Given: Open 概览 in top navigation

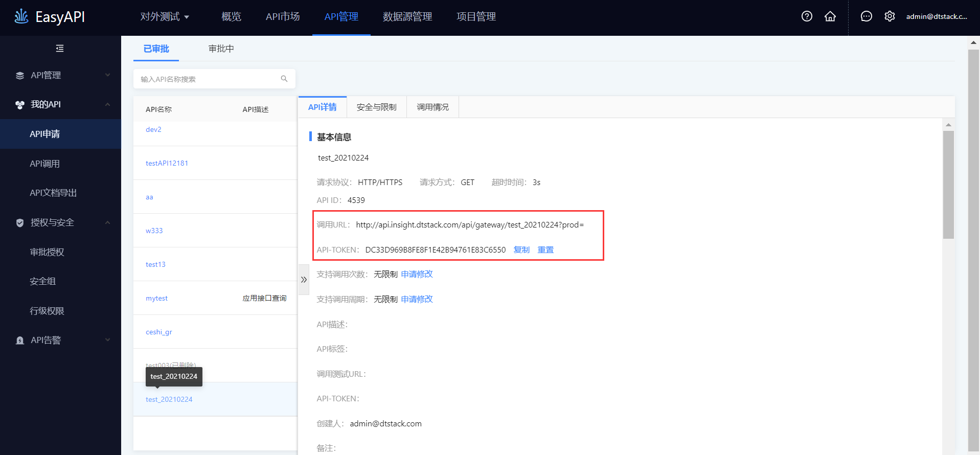Looking at the screenshot, I should pos(231,17).
